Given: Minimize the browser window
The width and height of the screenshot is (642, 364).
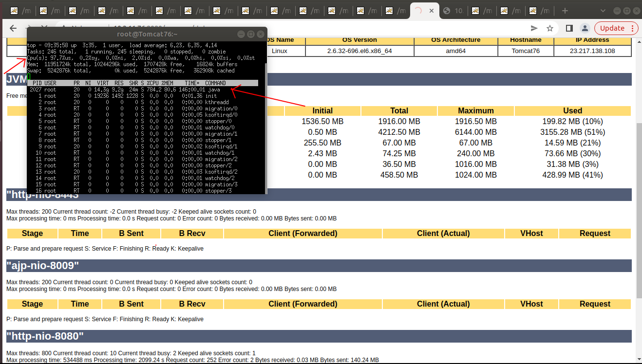Looking at the screenshot, I should (617, 10).
